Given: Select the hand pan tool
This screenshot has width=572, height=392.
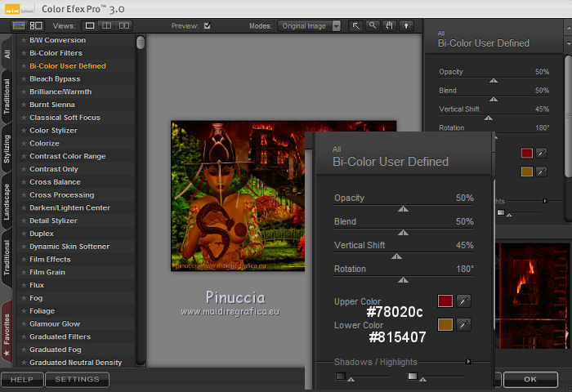Looking at the screenshot, I should (388, 26).
